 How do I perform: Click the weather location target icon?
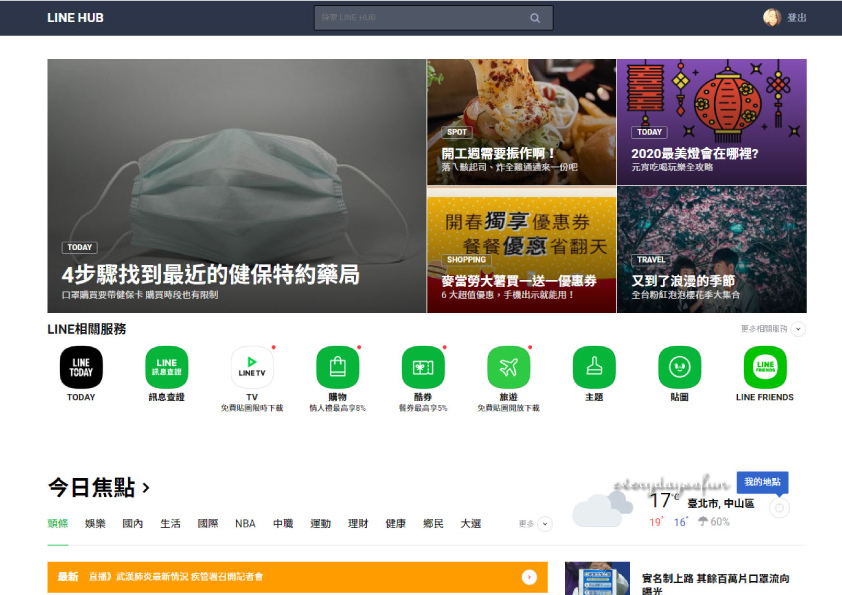tap(780, 507)
